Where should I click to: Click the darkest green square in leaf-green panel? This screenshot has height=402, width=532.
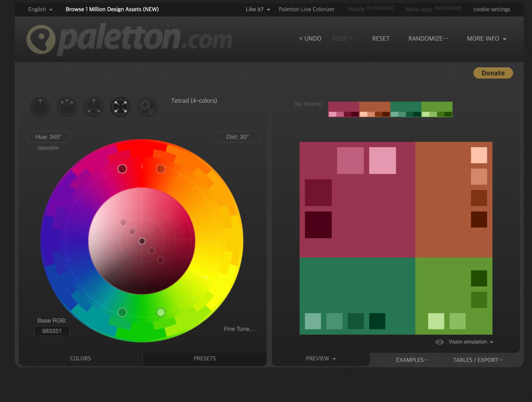point(479,278)
